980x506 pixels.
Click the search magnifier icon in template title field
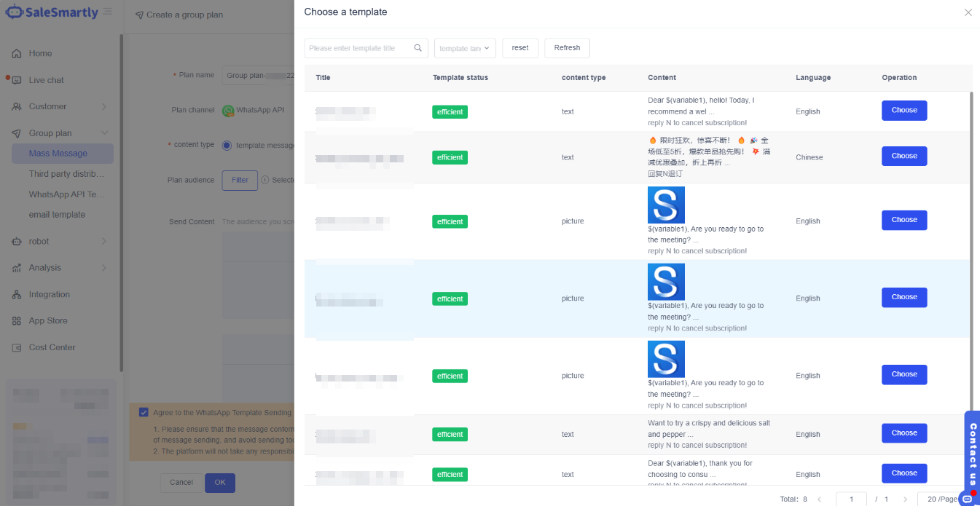(x=418, y=48)
